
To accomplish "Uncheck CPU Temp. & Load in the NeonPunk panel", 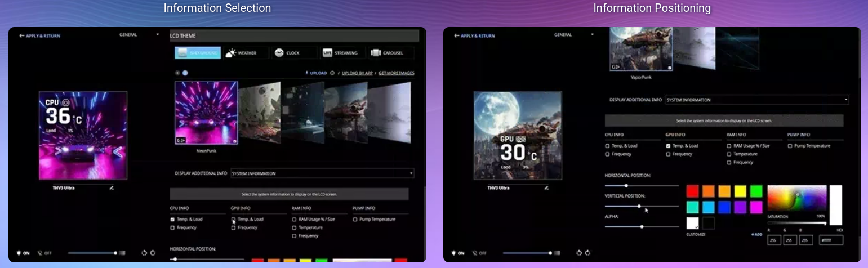I will tap(172, 219).
